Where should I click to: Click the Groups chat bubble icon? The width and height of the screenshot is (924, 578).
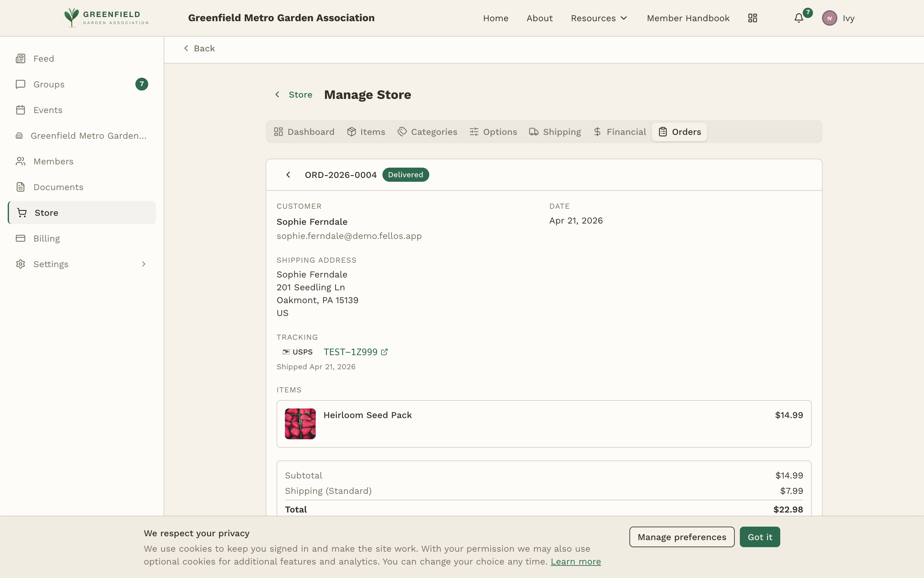21,84
